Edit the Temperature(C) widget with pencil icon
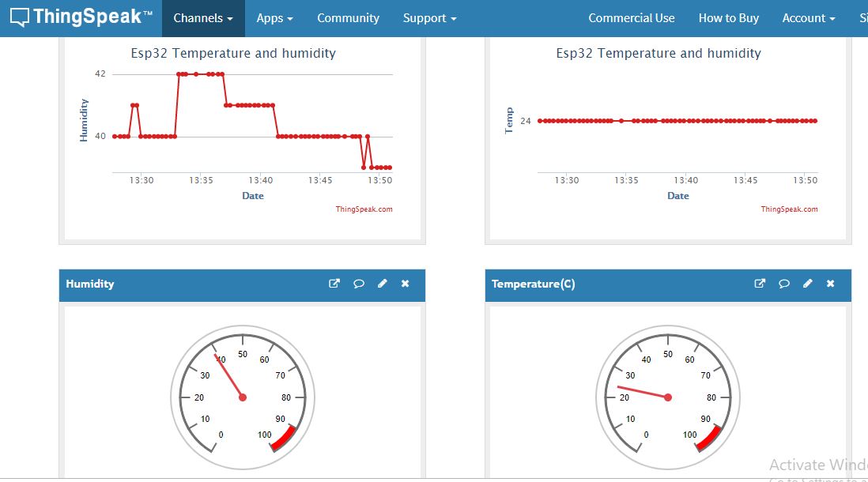Viewport: 868px width, 482px height. point(808,284)
